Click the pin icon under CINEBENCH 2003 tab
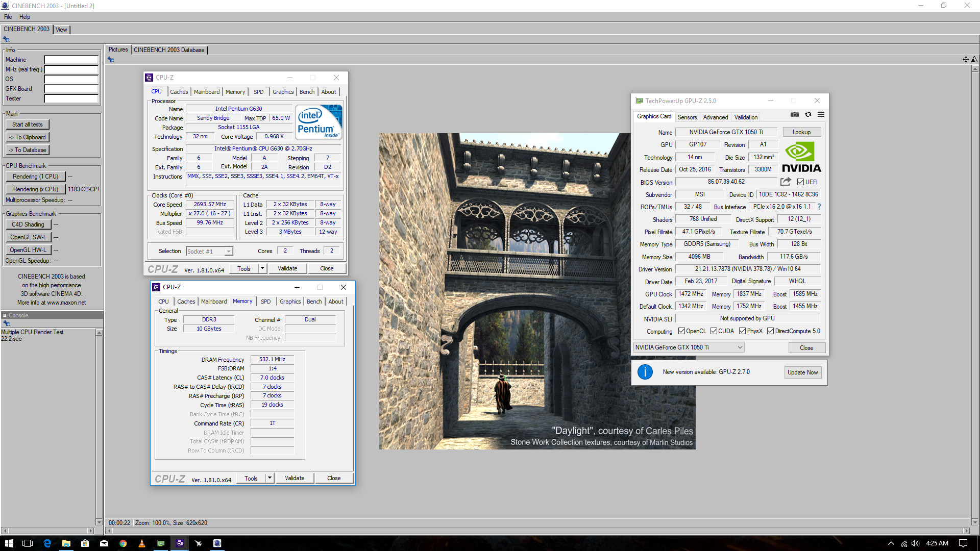The image size is (980, 551). point(6,39)
